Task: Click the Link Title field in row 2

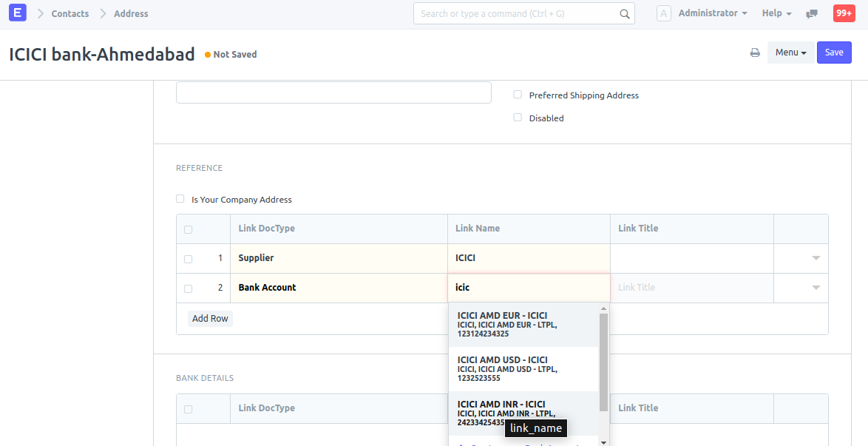Action: pos(692,288)
